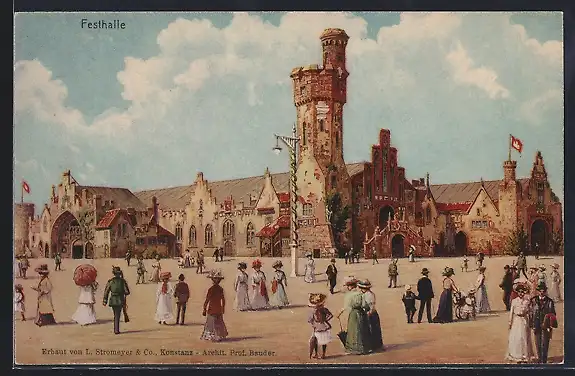Click the "Festhalle" caption text
The width and height of the screenshot is (575, 376).
pyautogui.click(x=103, y=25)
